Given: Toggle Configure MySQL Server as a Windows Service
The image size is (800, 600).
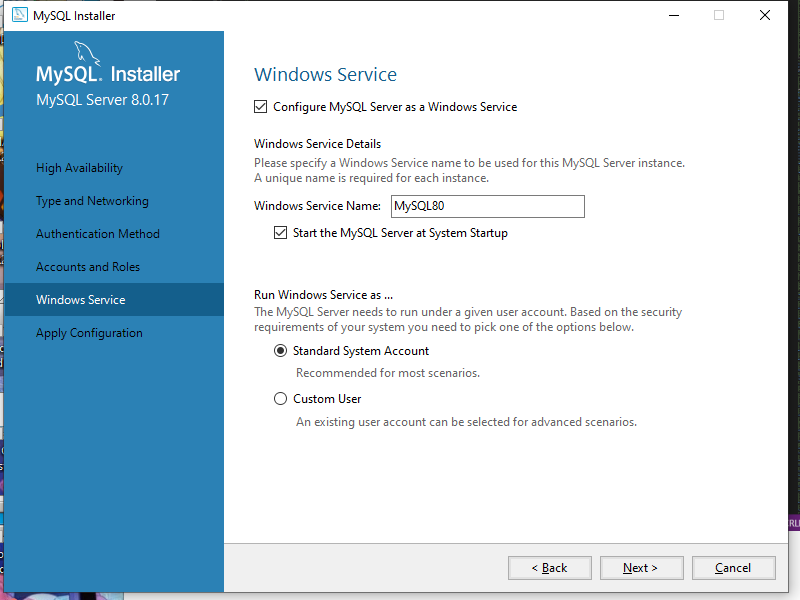Looking at the screenshot, I should point(260,107).
